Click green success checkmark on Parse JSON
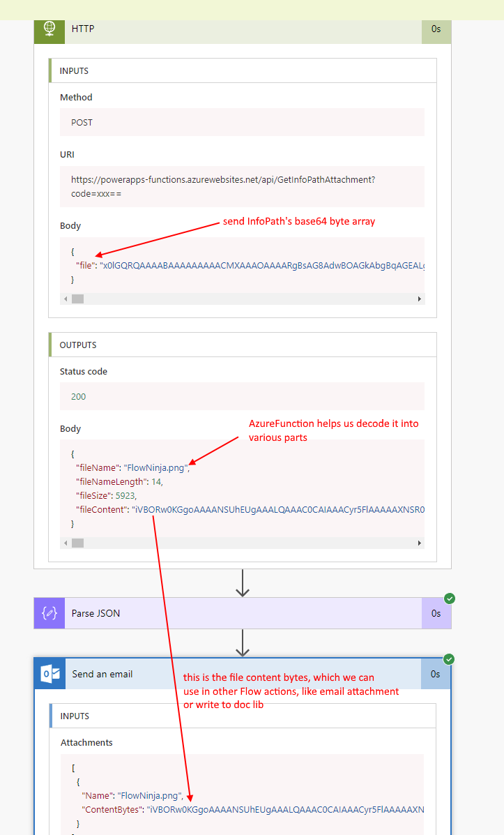The height and width of the screenshot is (835, 504). [x=450, y=599]
